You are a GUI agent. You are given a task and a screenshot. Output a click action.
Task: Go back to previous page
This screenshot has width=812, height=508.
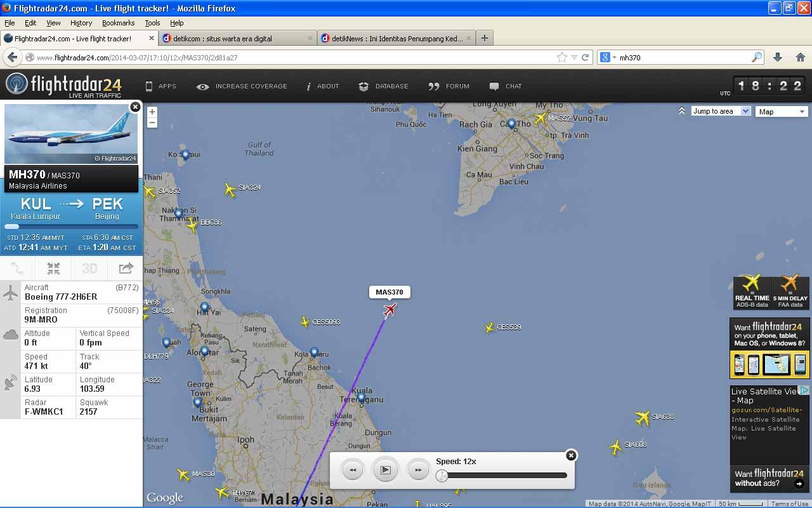[x=12, y=57]
